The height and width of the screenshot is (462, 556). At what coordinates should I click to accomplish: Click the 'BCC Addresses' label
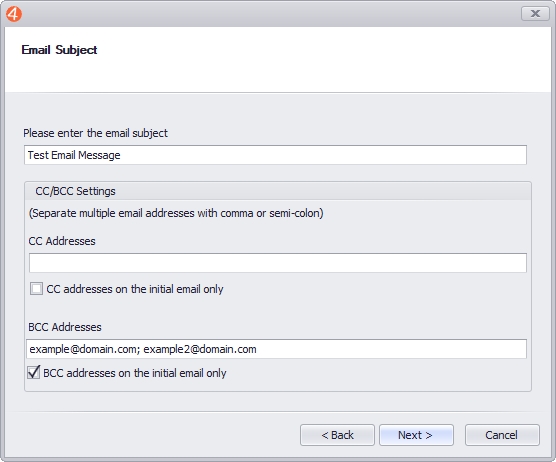pos(65,327)
